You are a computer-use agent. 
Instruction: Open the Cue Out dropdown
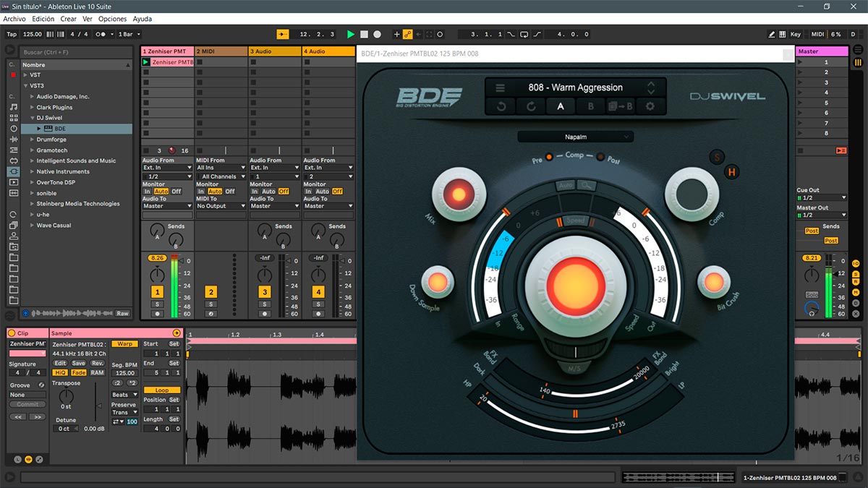pyautogui.click(x=822, y=198)
